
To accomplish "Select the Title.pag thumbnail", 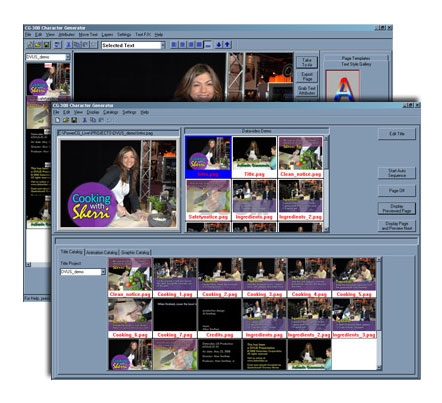I will click(x=254, y=157).
